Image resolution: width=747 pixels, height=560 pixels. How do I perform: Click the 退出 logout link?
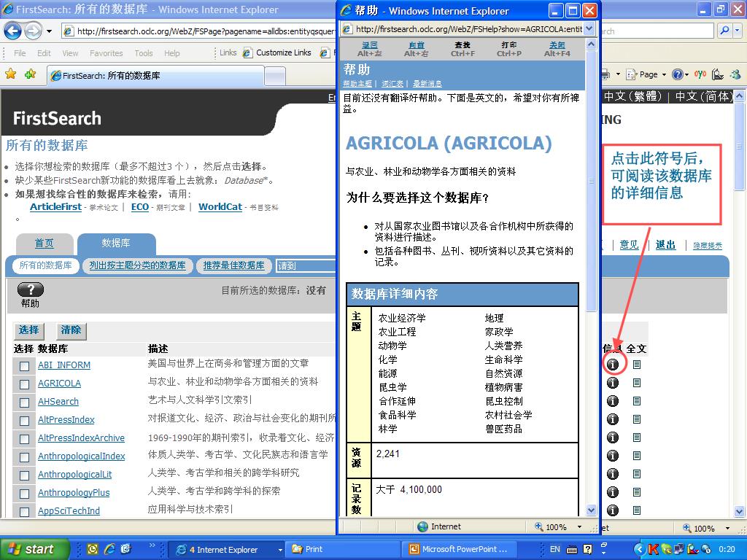click(665, 245)
